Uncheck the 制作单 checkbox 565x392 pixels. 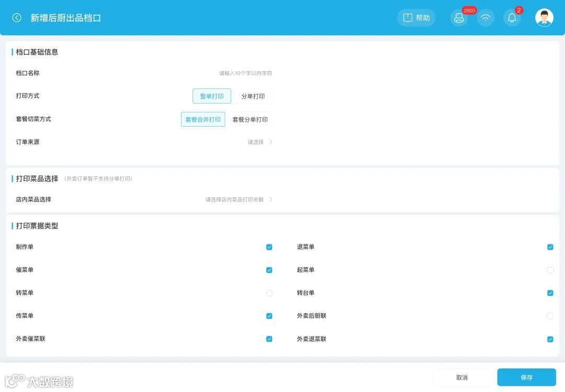(269, 247)
